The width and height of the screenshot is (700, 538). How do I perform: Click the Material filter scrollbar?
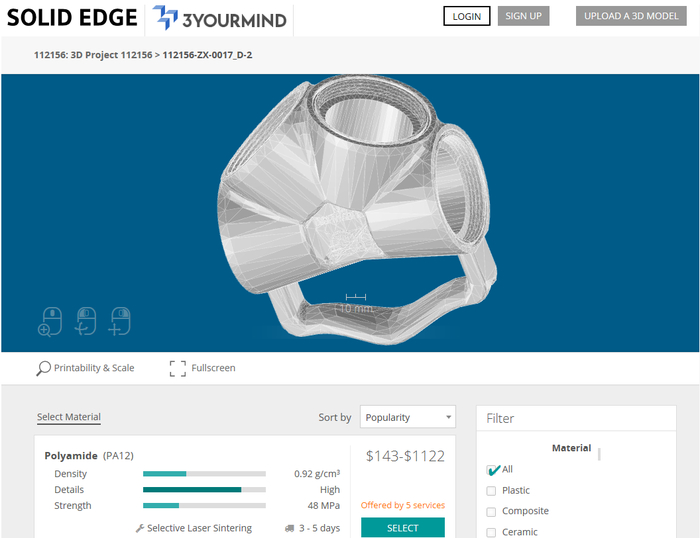point(599,454)
